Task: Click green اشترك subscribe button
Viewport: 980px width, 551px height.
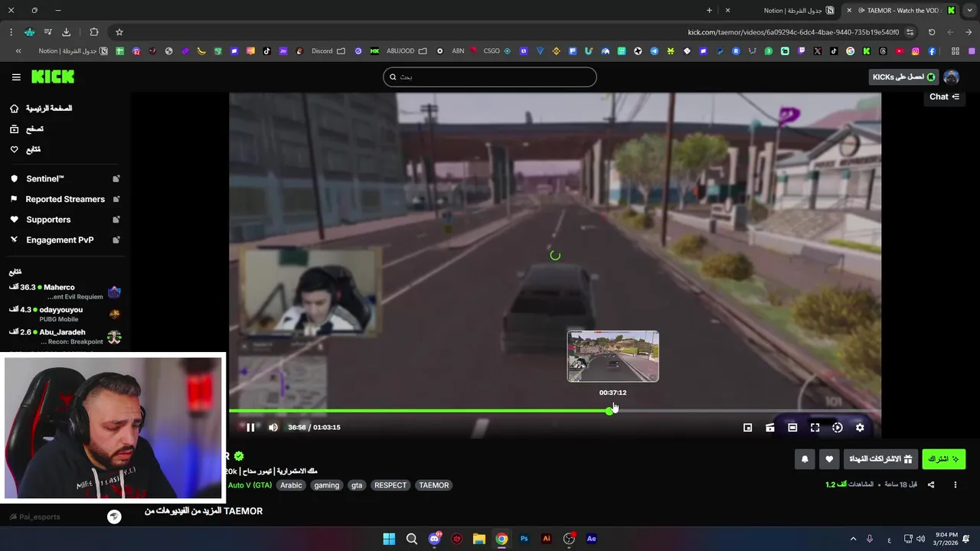Action: click(x=943, y=459)
